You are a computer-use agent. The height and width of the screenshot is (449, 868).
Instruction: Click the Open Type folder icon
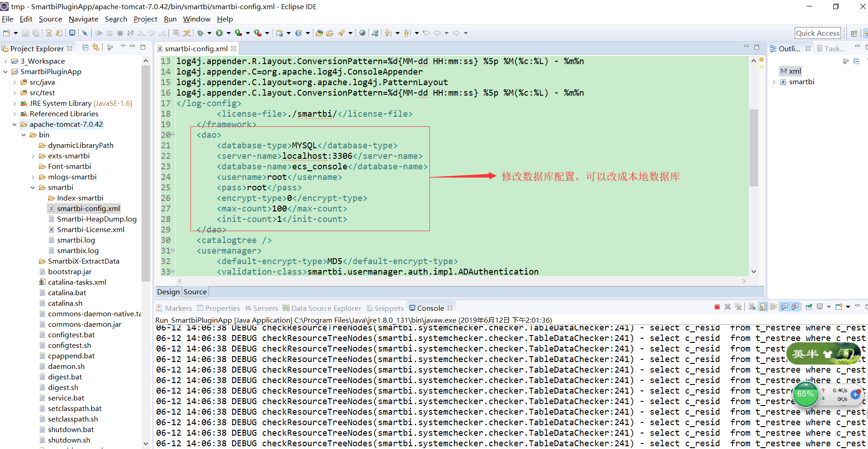click(x=320, y=33)
